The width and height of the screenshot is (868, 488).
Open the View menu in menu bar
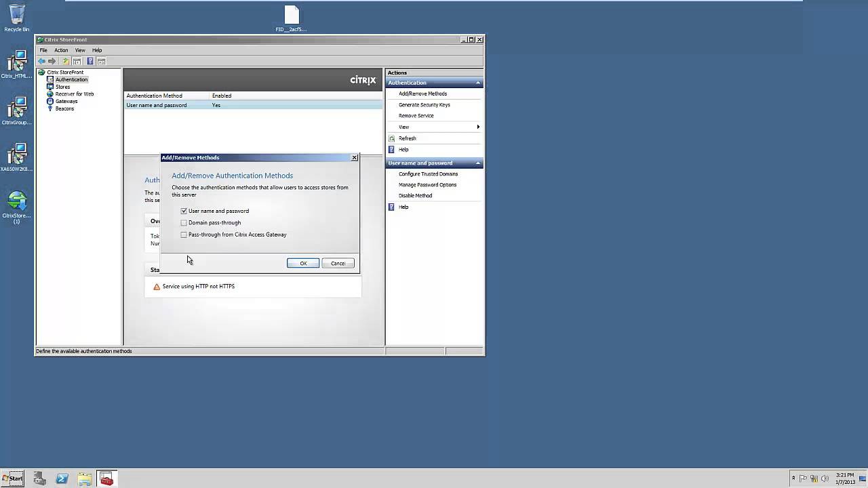point(80,50)
